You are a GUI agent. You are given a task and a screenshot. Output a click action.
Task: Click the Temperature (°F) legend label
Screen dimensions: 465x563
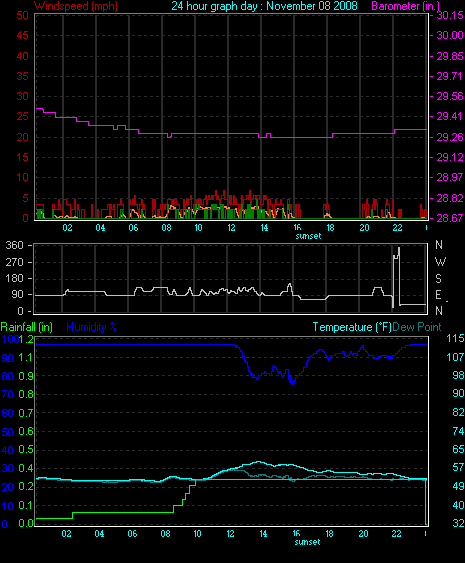(x=352, y=327)
